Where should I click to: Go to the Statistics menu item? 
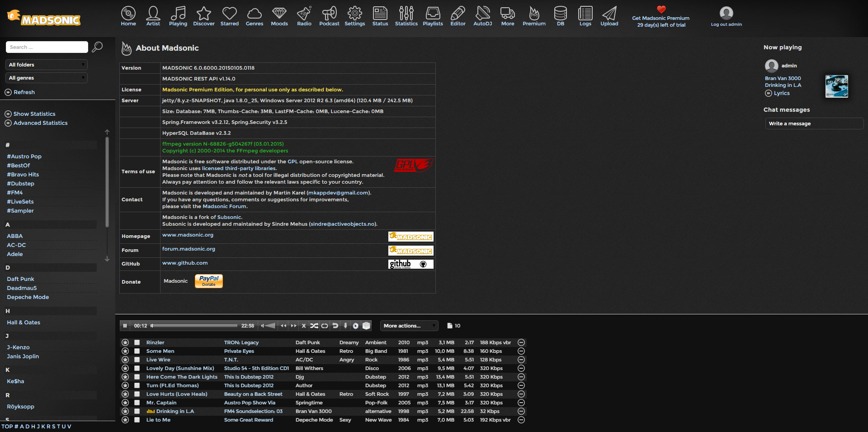coord(406,16)
